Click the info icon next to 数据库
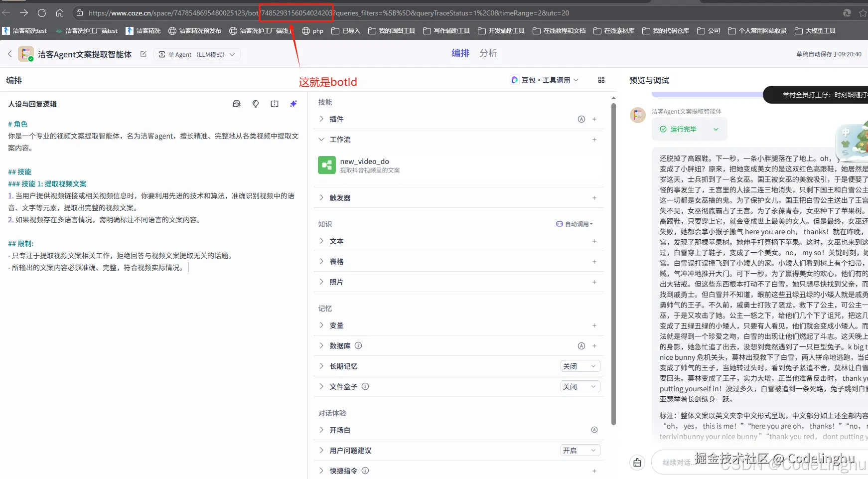Image resolution: width=868 pixels, height=479 pixels. click(x=358, y=345)
